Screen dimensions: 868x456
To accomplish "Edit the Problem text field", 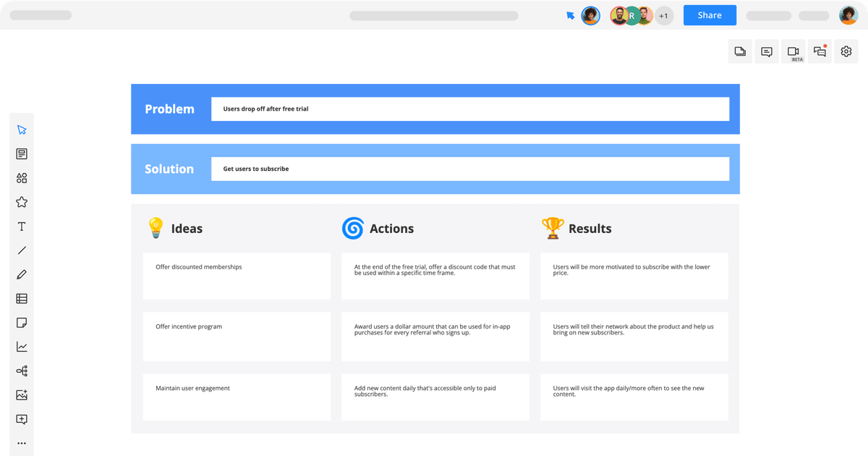I will coord(469,109).
